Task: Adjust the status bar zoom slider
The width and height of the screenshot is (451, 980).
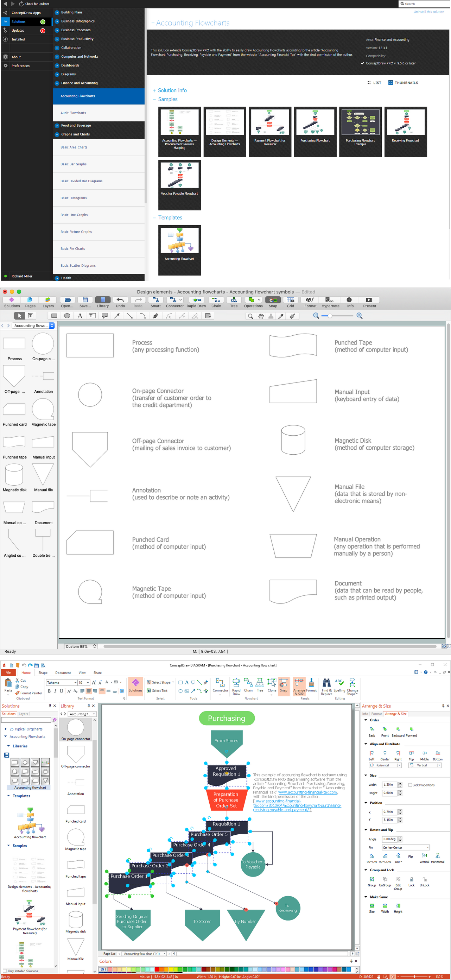Action: pos(414,976)
